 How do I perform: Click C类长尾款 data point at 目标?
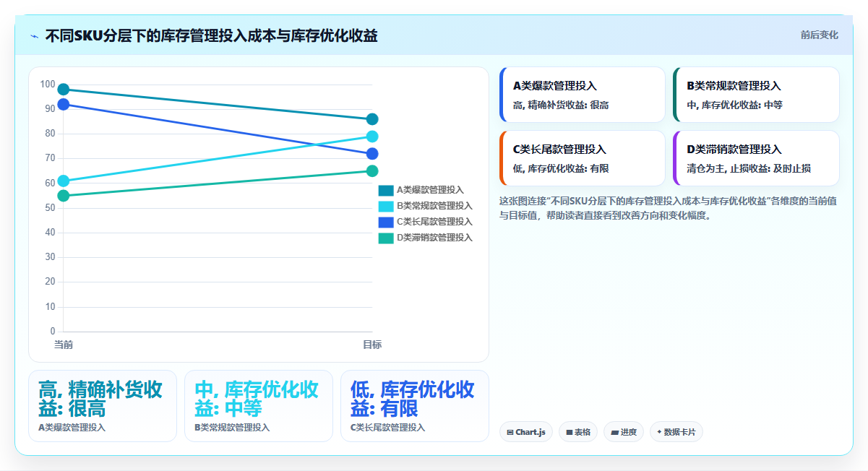pyautogui.click(x=372, y=154)
